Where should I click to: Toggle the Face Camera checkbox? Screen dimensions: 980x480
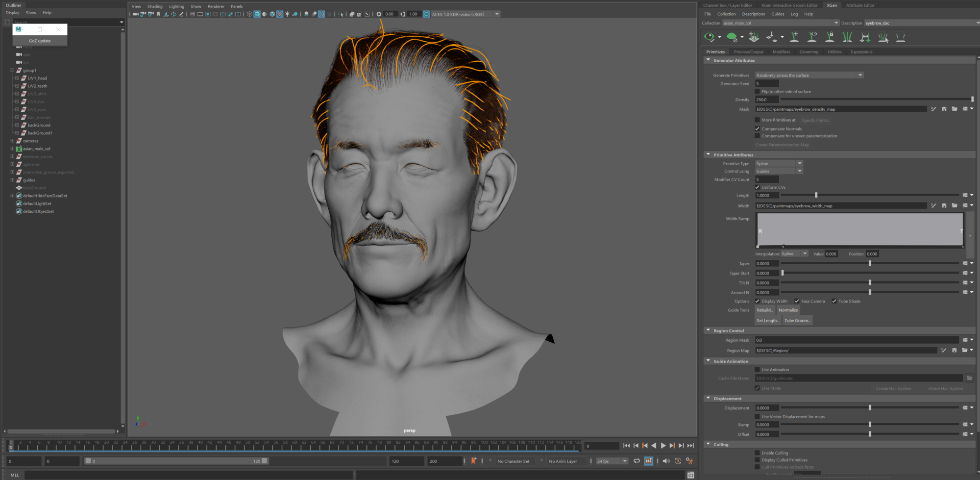[x=797, y=302]
